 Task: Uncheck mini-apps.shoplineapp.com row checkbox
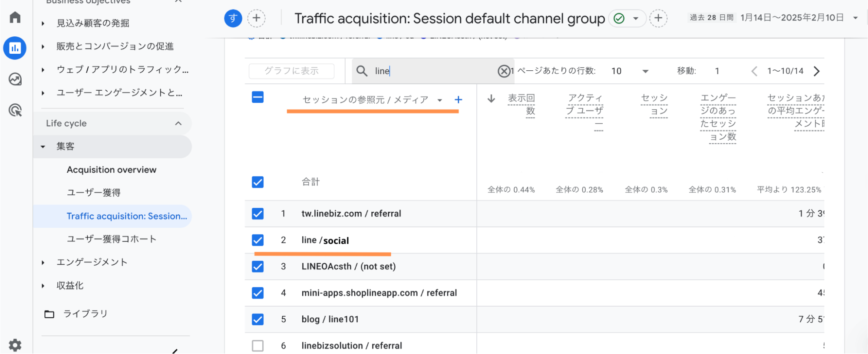(258, 293)
